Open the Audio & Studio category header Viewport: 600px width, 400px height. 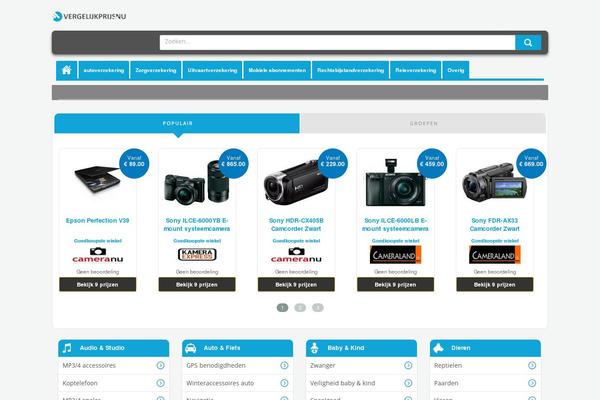click(114, 348)
